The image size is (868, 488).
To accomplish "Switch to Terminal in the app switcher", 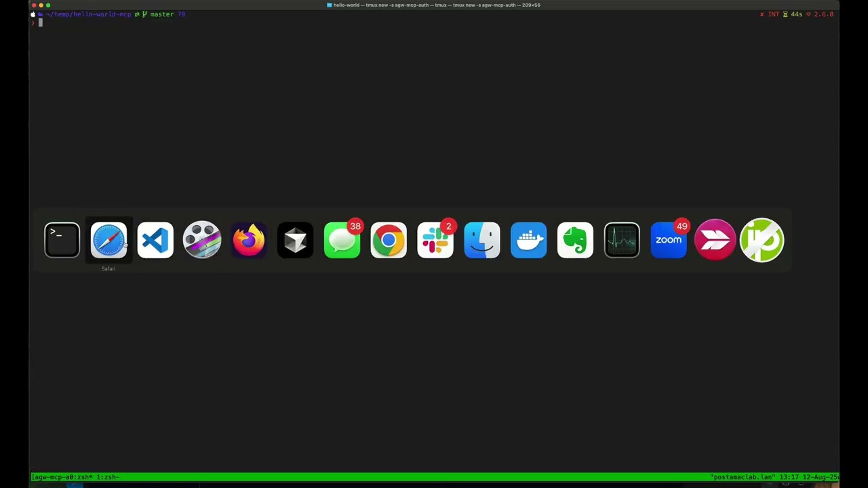I will coord(62,240).
